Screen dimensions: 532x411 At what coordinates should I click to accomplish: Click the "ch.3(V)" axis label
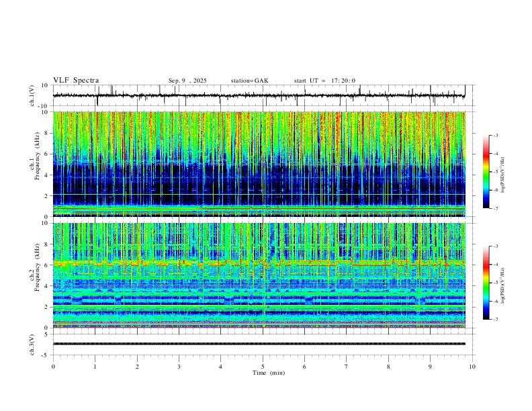point(32,345)
